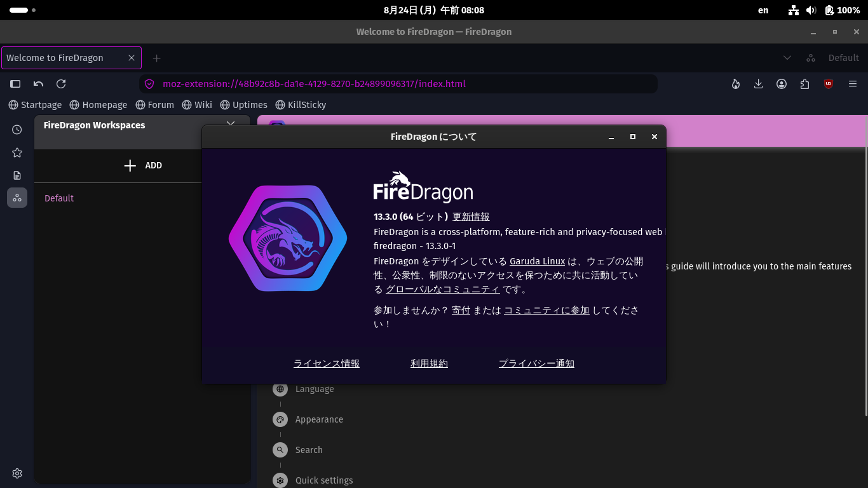Open sidebar settings gear

[17, 473]
